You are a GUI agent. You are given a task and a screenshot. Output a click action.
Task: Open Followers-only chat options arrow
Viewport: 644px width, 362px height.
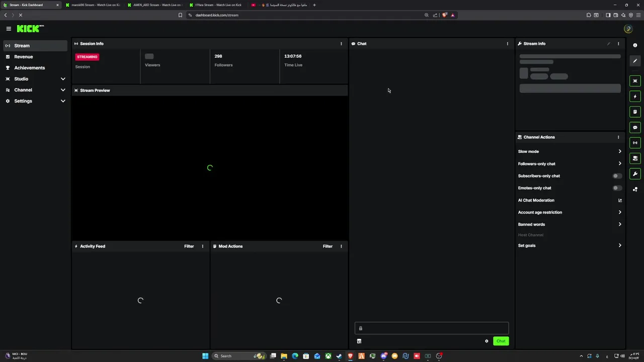click(x=620, y=163)
